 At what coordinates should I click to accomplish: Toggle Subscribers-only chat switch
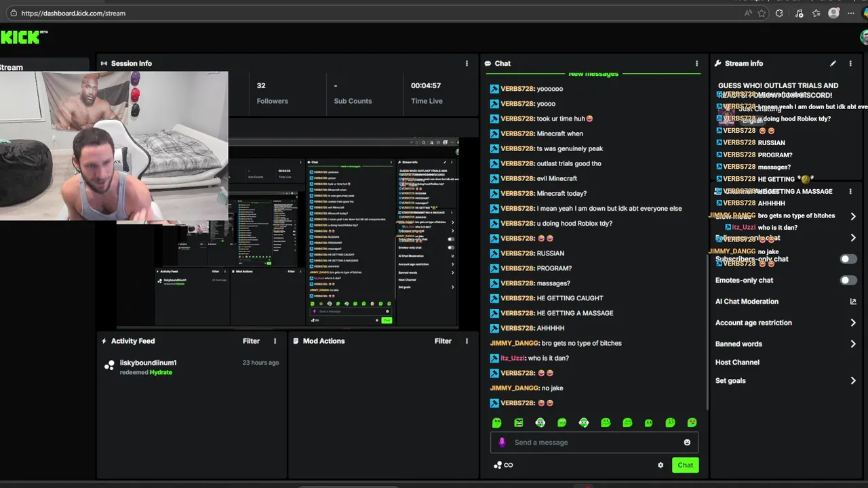(848, 259)
